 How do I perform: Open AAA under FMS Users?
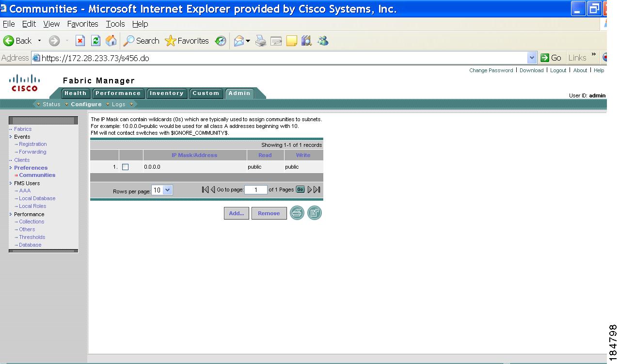pos(25,190)
